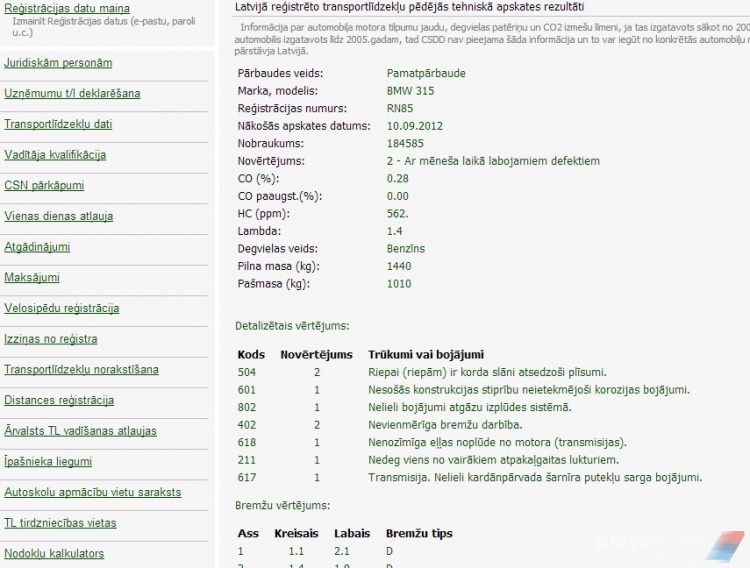Select Labais brake value 2.1

click(342, 551)
